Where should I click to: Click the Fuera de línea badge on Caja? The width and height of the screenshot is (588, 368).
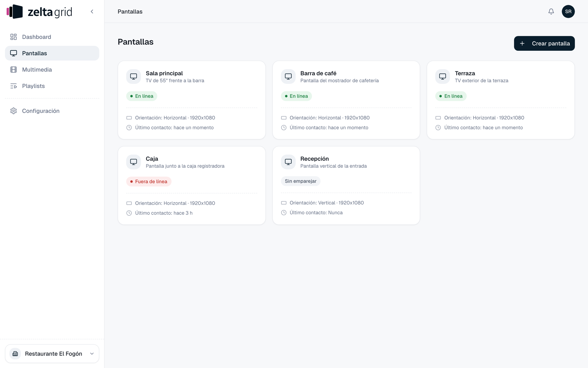click(149, 182)
